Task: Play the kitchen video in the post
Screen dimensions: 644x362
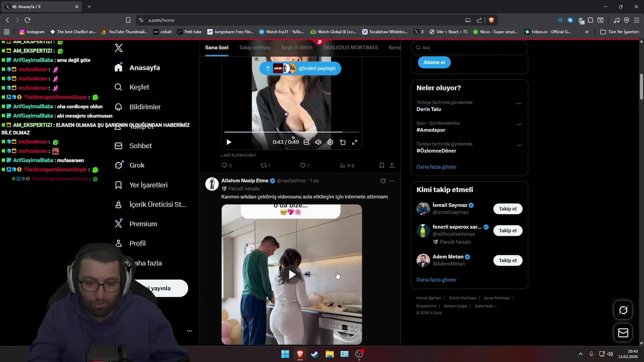Action: (292, 275)
